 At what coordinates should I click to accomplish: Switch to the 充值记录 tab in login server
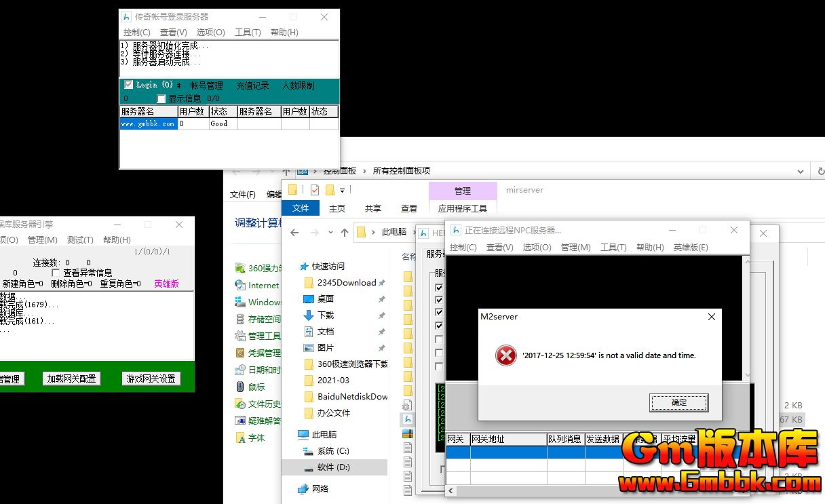[252, 85]
